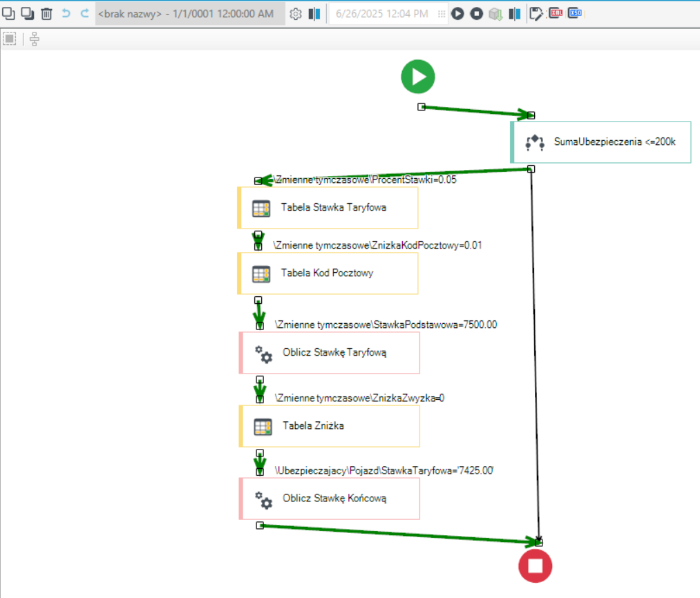Click the first overlapping-squares copy icon
Image resolution: width=700 pixels, height=598 pixels.
coord(8,14)
